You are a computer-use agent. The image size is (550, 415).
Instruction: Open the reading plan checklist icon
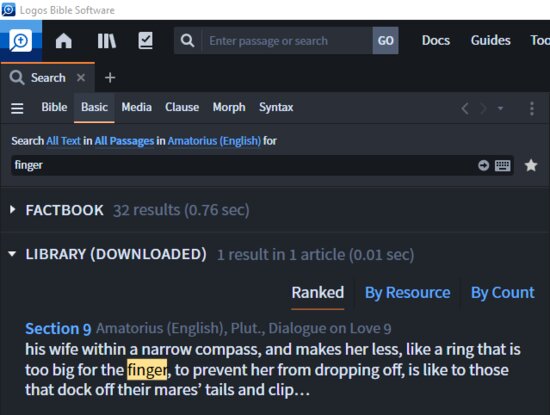coord(146,41)
